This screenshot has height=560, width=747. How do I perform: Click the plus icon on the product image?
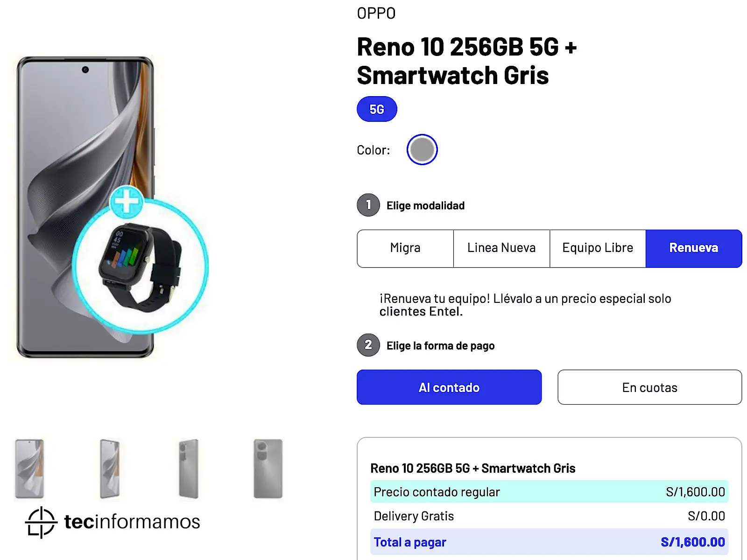pyautogui.click(x=127, y=202)
